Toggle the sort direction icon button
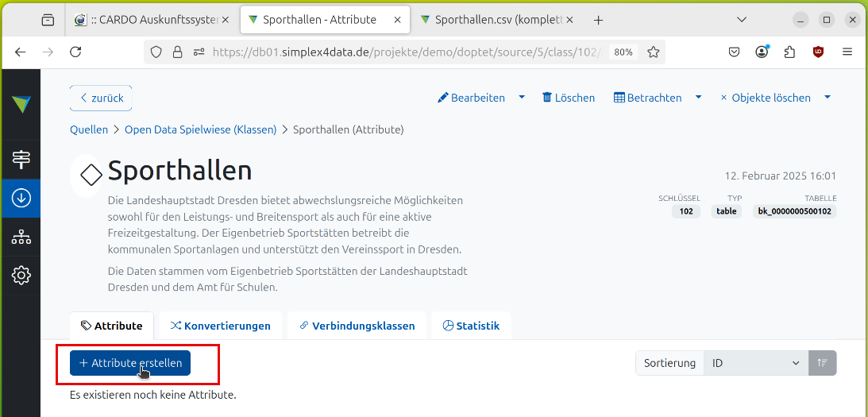868x417 pixels. click(x=823, y=363)
